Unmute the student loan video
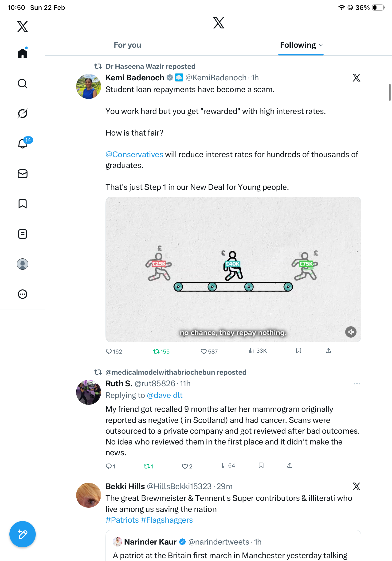 point(350,332)
